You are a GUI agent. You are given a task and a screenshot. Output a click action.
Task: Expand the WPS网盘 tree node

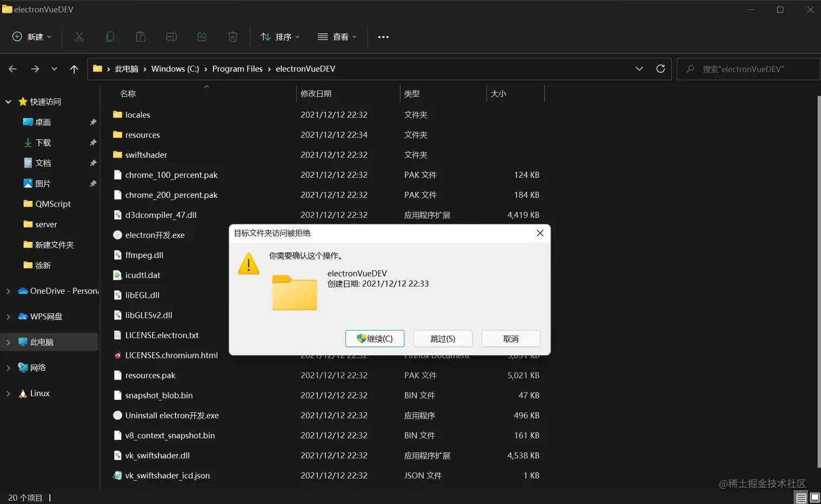click(8, 317)
